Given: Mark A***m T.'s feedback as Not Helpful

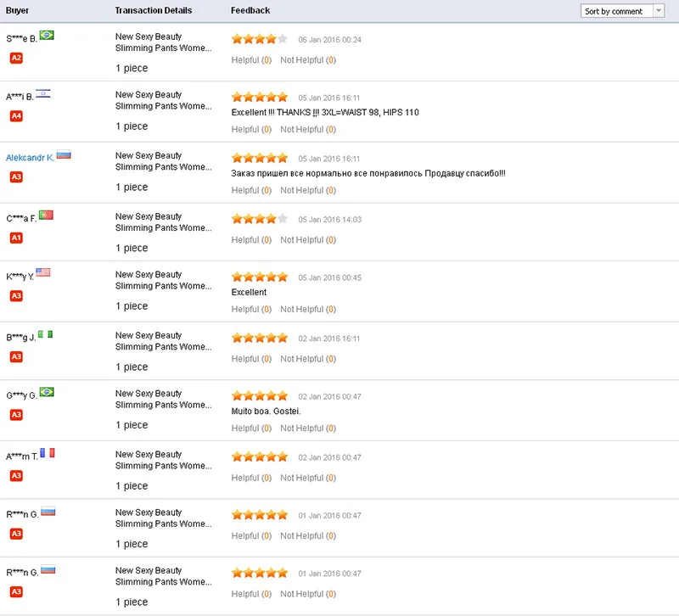Looking at the screenshot, I should 308,478.
